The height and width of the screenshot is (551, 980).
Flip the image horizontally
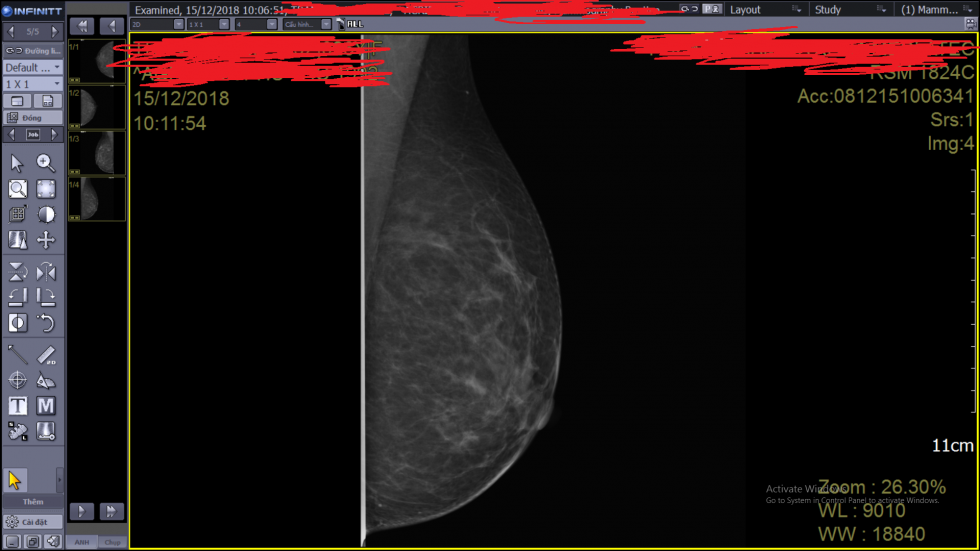point(46,272)
